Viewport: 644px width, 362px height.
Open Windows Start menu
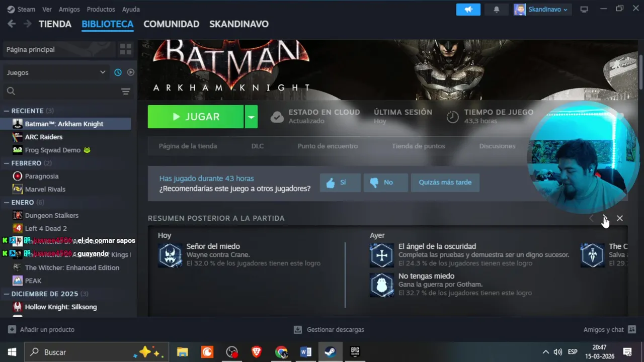tap(12, 352)
